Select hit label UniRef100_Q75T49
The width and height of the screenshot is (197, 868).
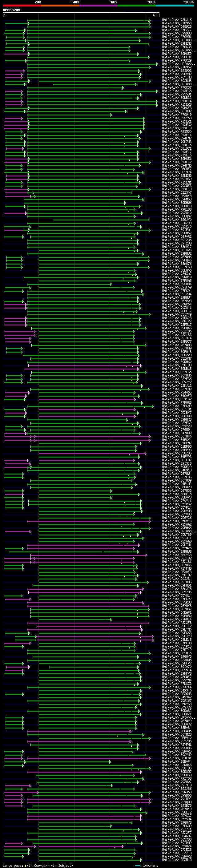[177, 650]
